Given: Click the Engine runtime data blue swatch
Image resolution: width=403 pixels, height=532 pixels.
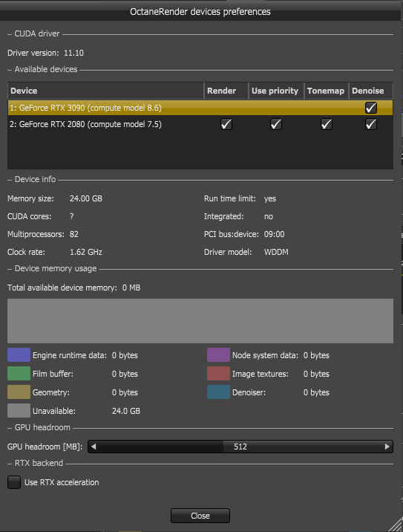Looking at the screenshot, I should [19, 355].
